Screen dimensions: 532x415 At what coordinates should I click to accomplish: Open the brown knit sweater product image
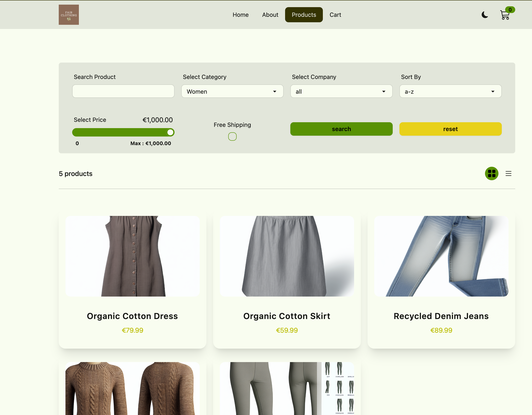[133, 388]
